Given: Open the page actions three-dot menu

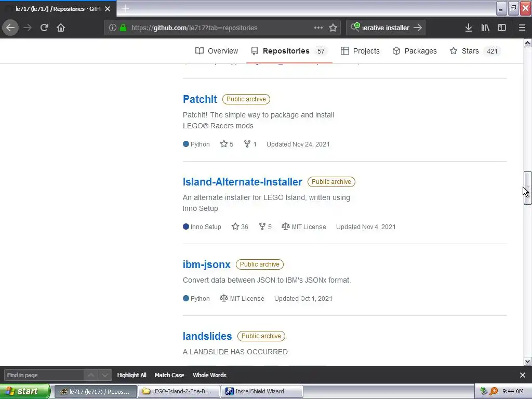Looking at the screenshot, I should pyautogui.click(x=318, y=28).
